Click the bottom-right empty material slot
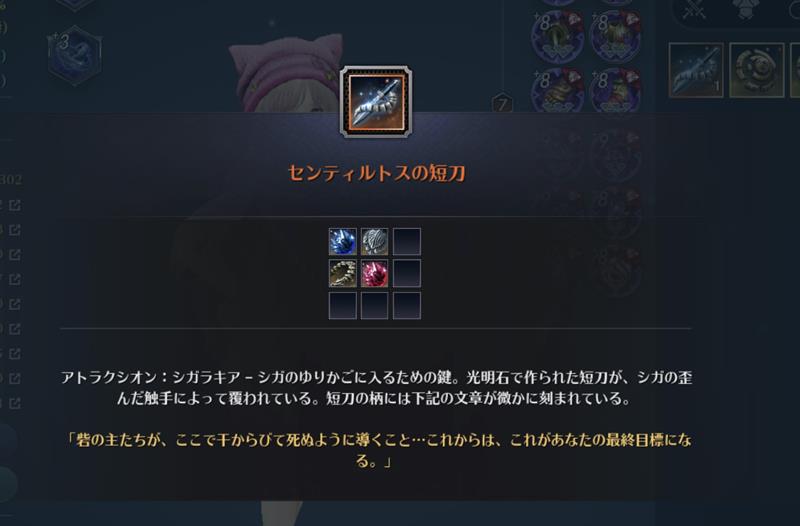This screenshot has height=526, width=800. coord(407,305)
